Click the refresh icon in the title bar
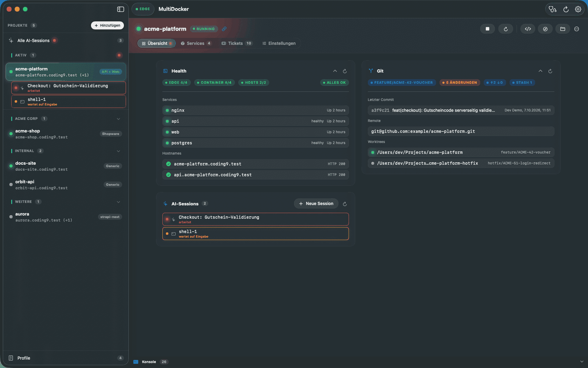The height and width of the screenshot is (368, 588). click(566, 9)
